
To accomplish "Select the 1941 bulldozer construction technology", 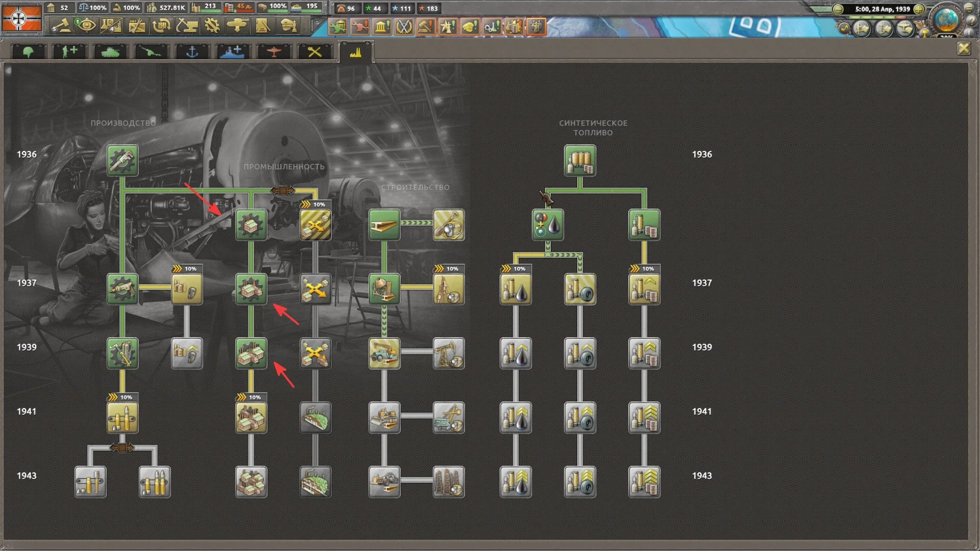I will (384, 418).
